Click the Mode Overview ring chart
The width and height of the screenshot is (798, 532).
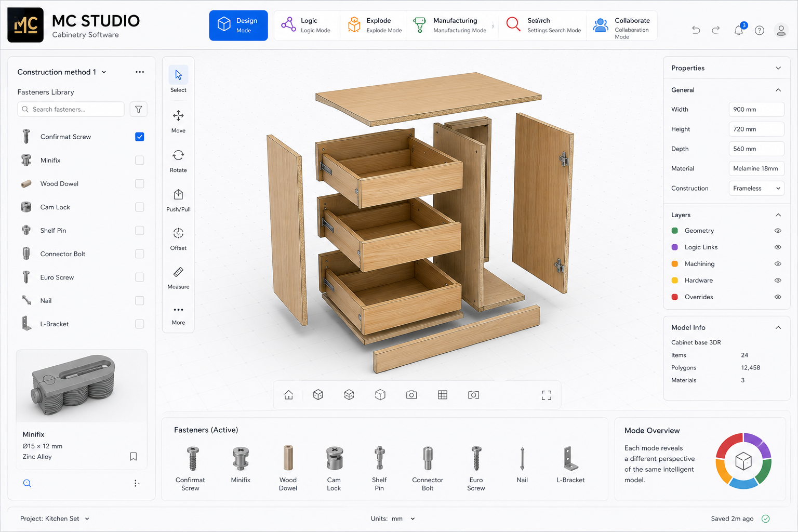click(x=743, y=461)
